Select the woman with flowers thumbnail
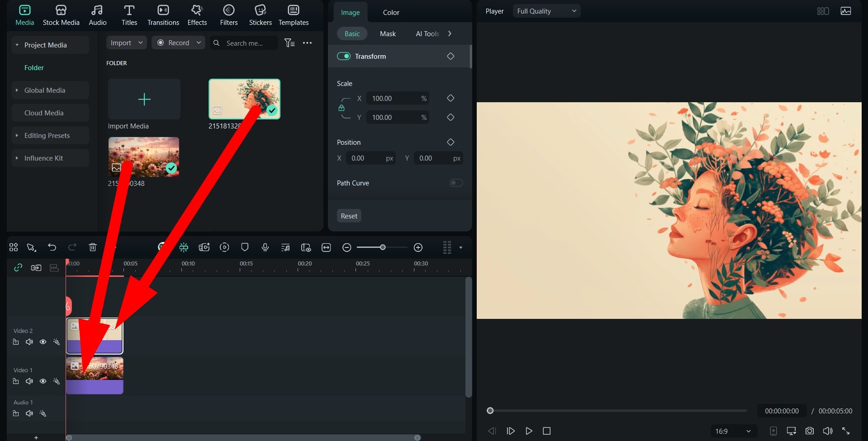This screenshot has width=868, height=441. (244, 99)
